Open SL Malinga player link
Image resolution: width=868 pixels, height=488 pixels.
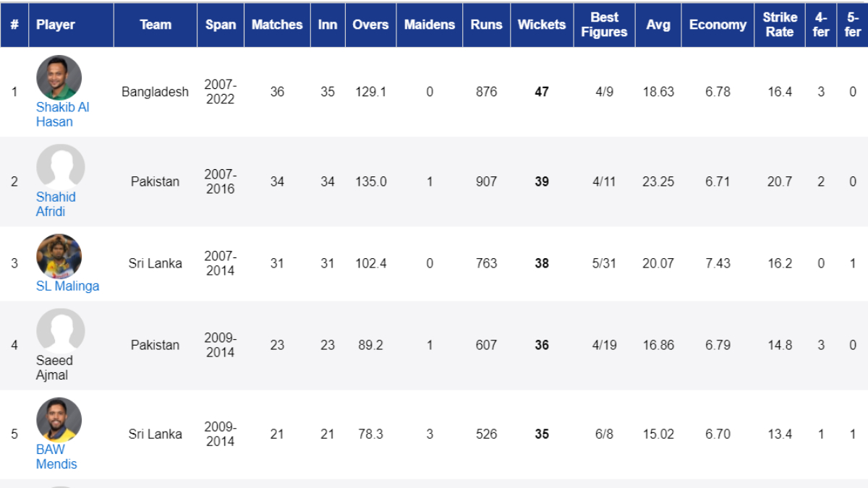(x=67, y=286)
